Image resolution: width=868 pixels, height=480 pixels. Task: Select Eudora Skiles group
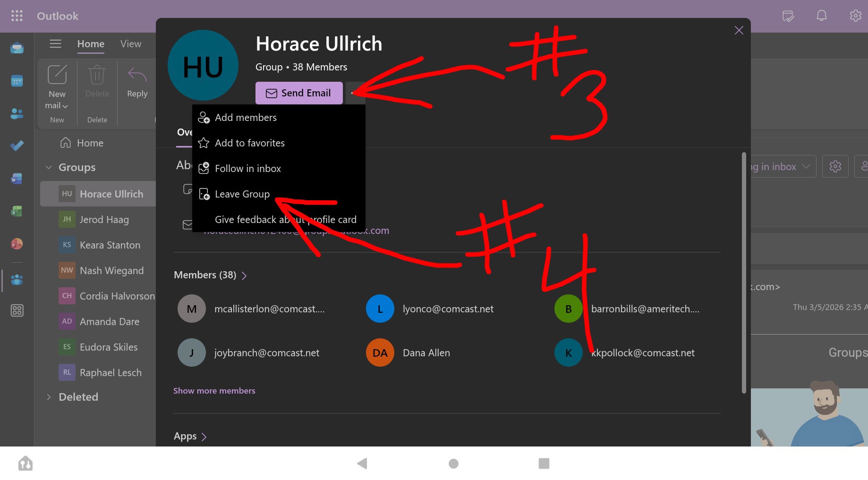(98, 347)
